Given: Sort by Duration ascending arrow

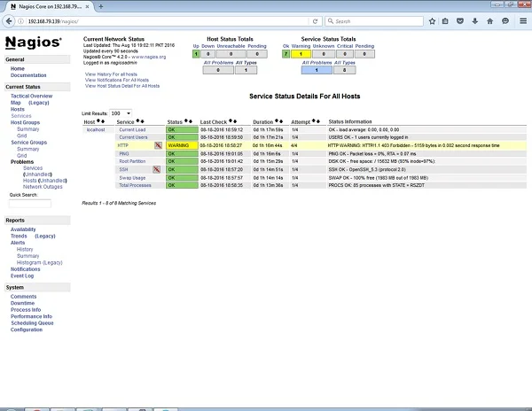Looking at the screenshot, I should pyautogui.click(x=277, y=121).
